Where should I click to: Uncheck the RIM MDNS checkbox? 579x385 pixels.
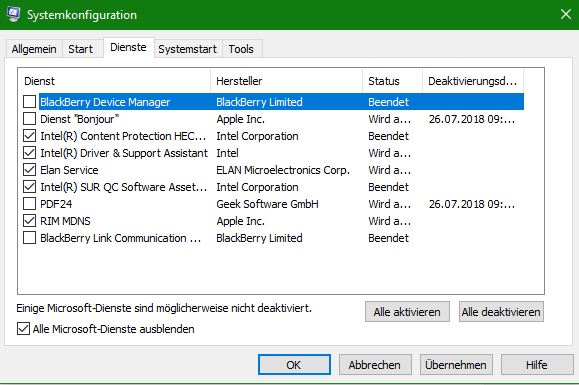(x=29, y=220)
